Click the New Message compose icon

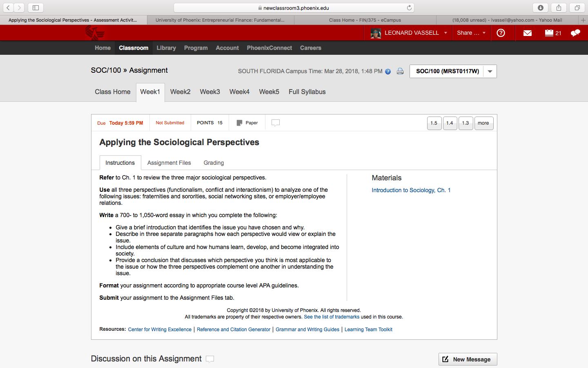click(x=445, y=359)
